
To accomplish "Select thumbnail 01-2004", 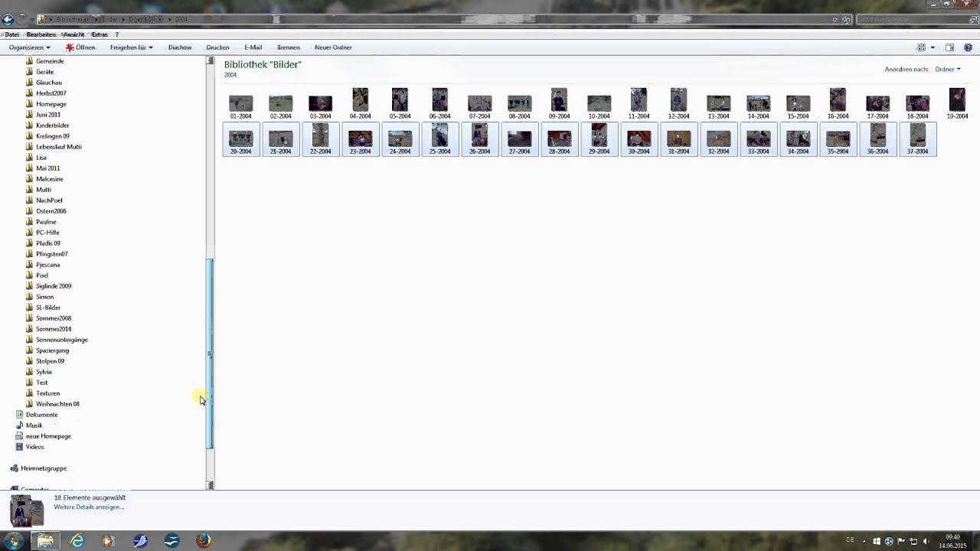I will pyautogui.click(x=240, y=106).
